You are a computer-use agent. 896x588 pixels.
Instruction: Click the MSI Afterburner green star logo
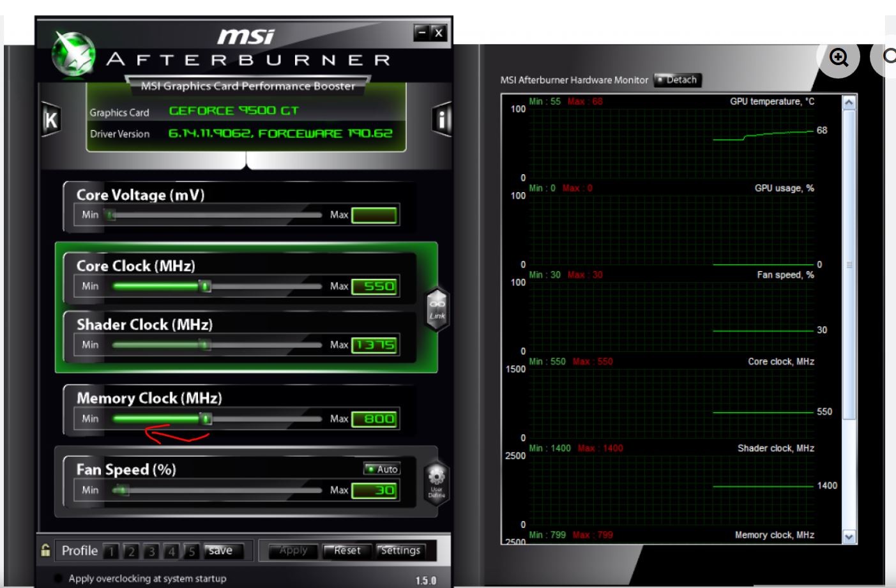(73, 54)
